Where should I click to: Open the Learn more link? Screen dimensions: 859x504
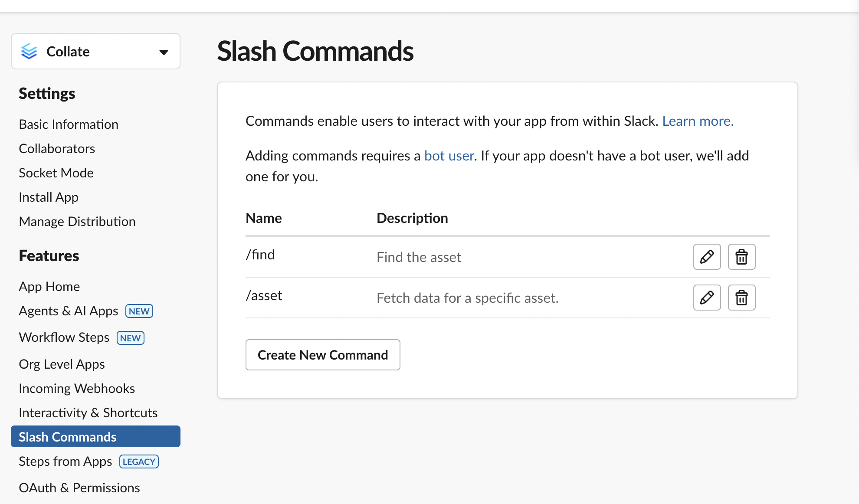698,121
